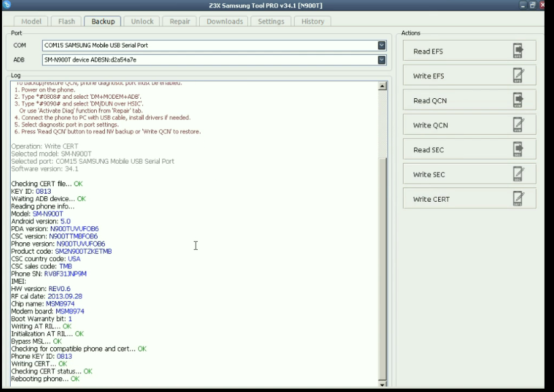The width and height of the screenshot is (554, 392).
Task: Click the 'Press Read QCN button' instruction line
Action: [108, 131]
